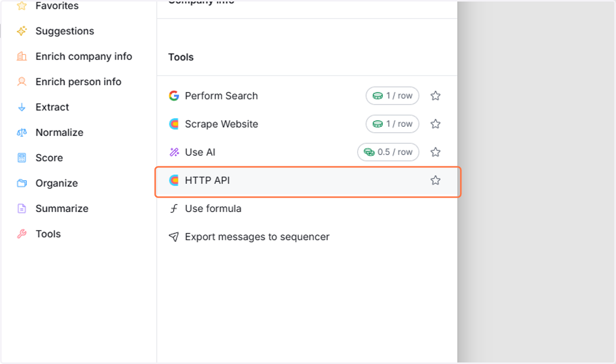Screen dimensions: 616x364
Task: Click the person icon for Enrich person
Action: click(x=22, y=82)
